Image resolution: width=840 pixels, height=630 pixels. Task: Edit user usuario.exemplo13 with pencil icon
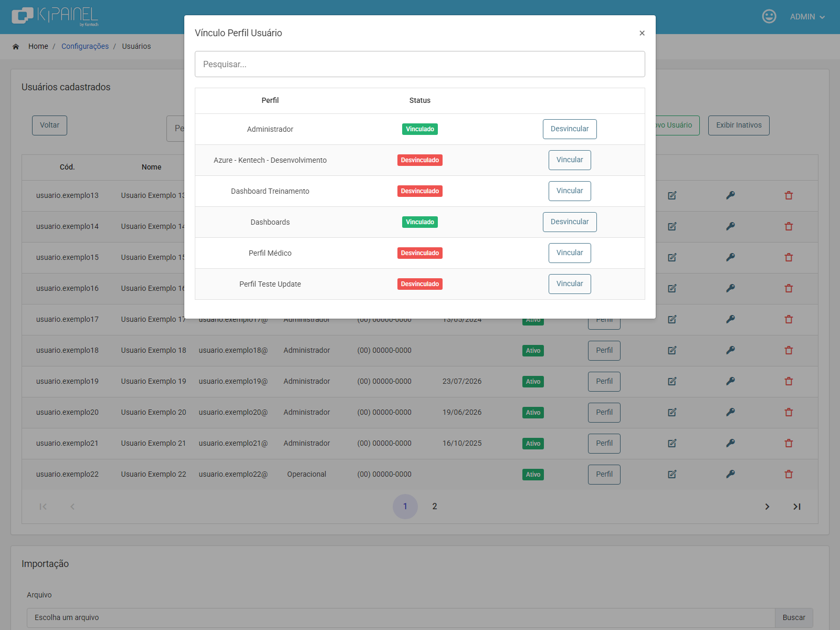pyautogui.click(x=672, y=195)
